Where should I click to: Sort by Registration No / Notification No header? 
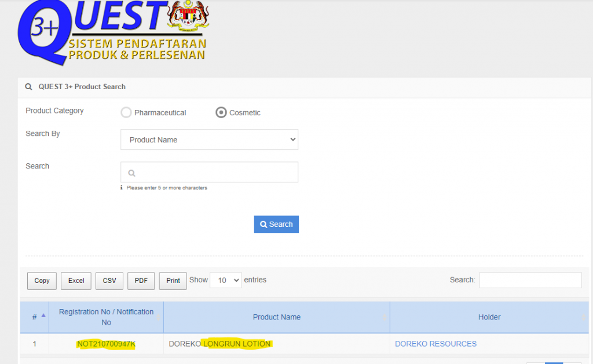[106, 317]
